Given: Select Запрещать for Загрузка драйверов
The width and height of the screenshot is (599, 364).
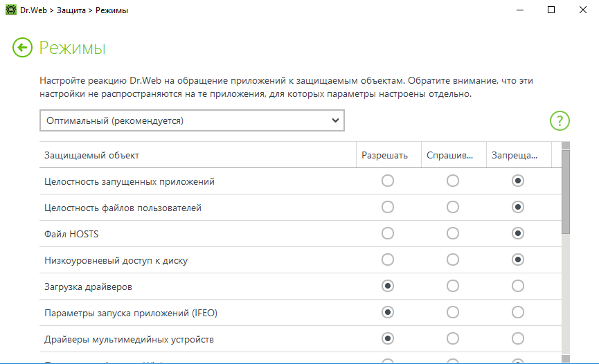Looking at the screenshot, I should click(517, 286).
